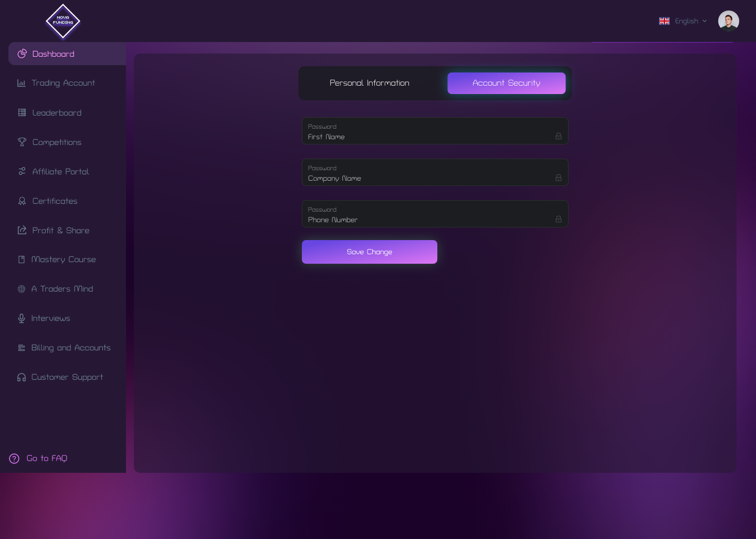The height and width of the screenshot is (539, 756).
Task: Select the Account Security tab
Action: tap(506, 82)
